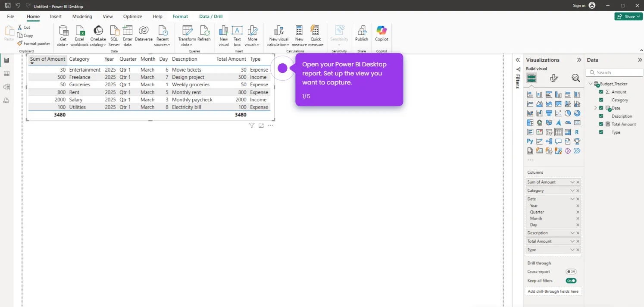The width and height of the screenshot is (644, 307).
Task: Open the Category column field dropdown
Action: (x=572, y=191)
